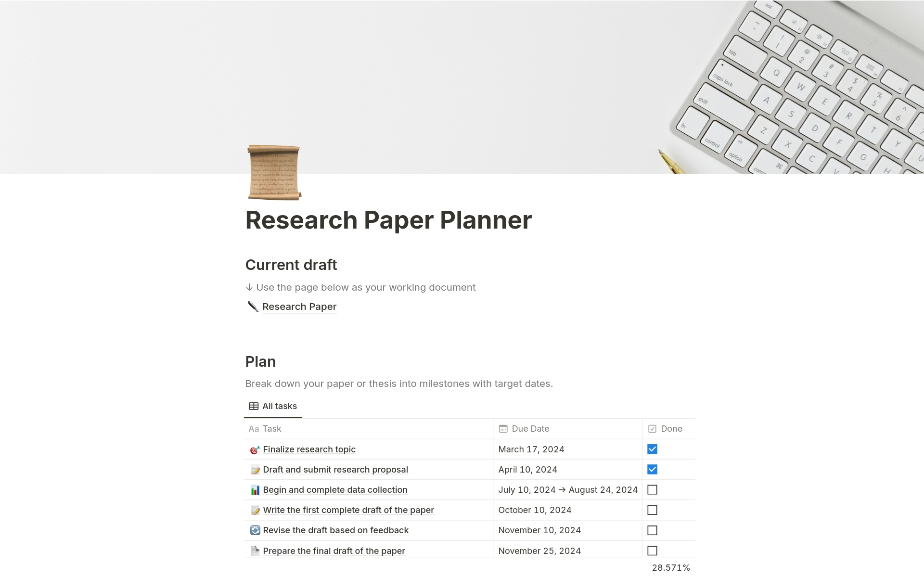Toggle the Done checkbox for Draft and submit proposal
924x577 pixels.
652,469
